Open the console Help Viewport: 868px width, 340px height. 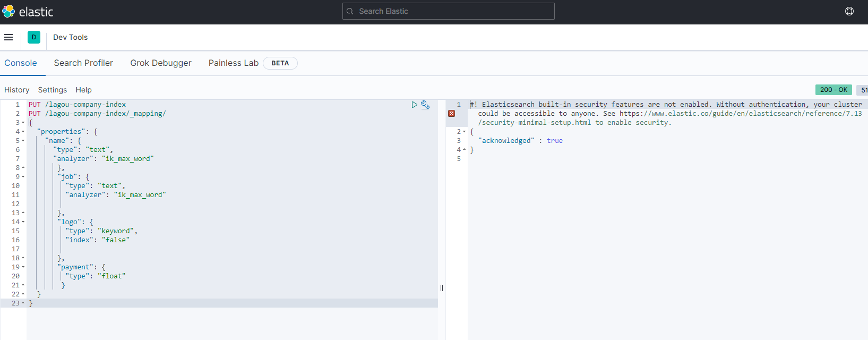(83, 90)
